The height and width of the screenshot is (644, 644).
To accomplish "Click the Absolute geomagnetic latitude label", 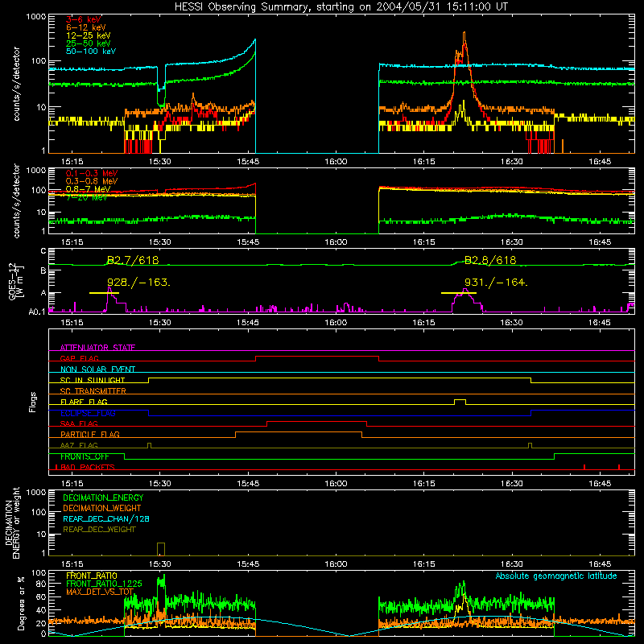I will (x=556, y=576).
